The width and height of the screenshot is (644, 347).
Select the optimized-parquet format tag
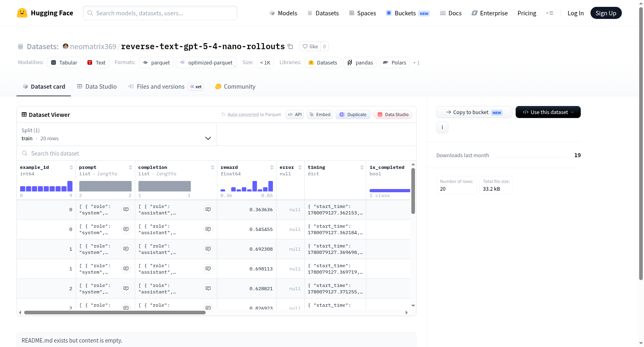point(206,62)
